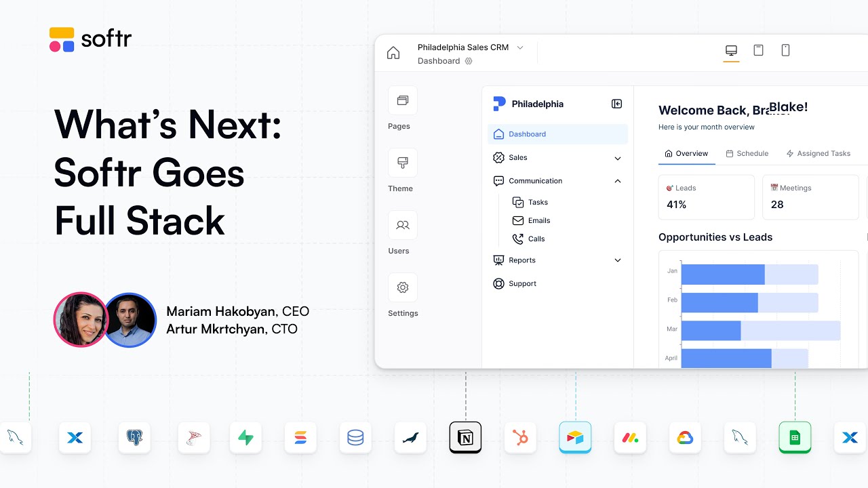Switch to the Overview tab

pos(686,154)
